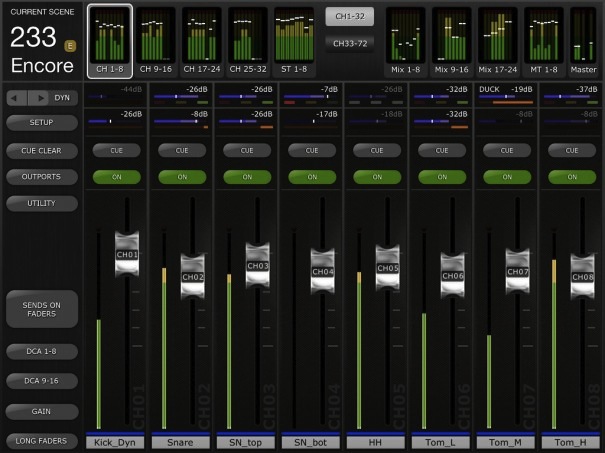Enable CUE on the HH channel
The height and width of the screenshot is (453, 605).
pos(376,150)
